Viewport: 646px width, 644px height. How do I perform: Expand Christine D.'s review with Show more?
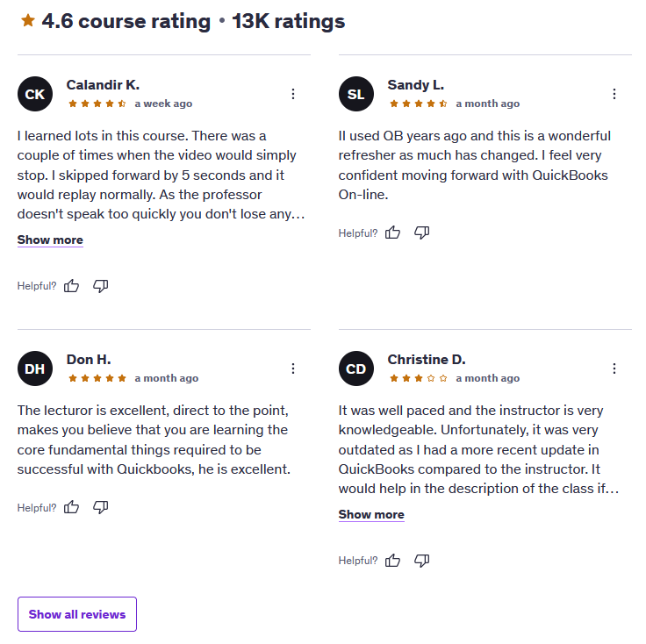371,515
